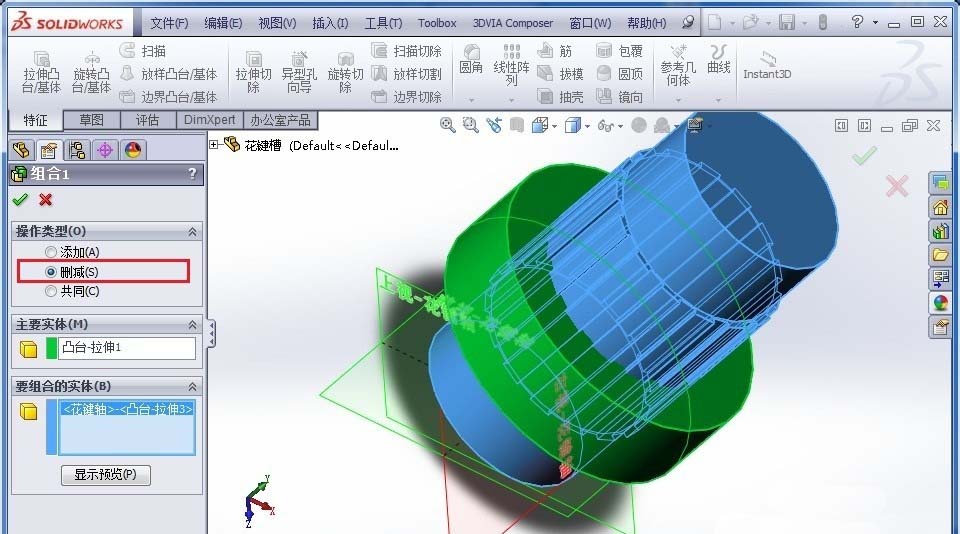Click the Previous View icon

(493, 126)
